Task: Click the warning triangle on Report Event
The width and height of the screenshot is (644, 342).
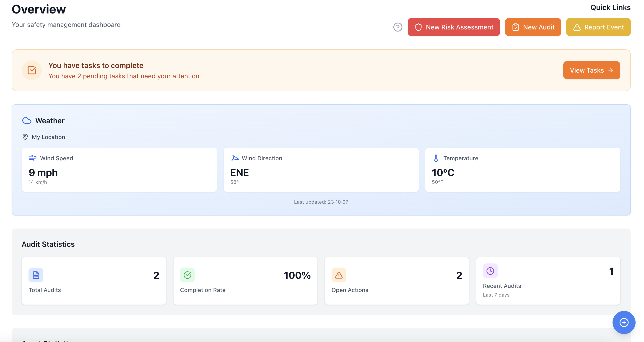Action: pyautogui.click(x=577, y=27)
